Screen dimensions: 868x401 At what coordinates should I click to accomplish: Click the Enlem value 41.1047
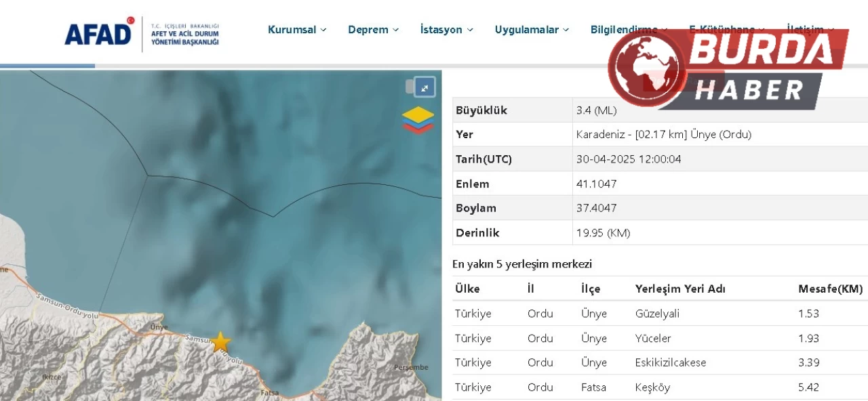coord(596,184)
